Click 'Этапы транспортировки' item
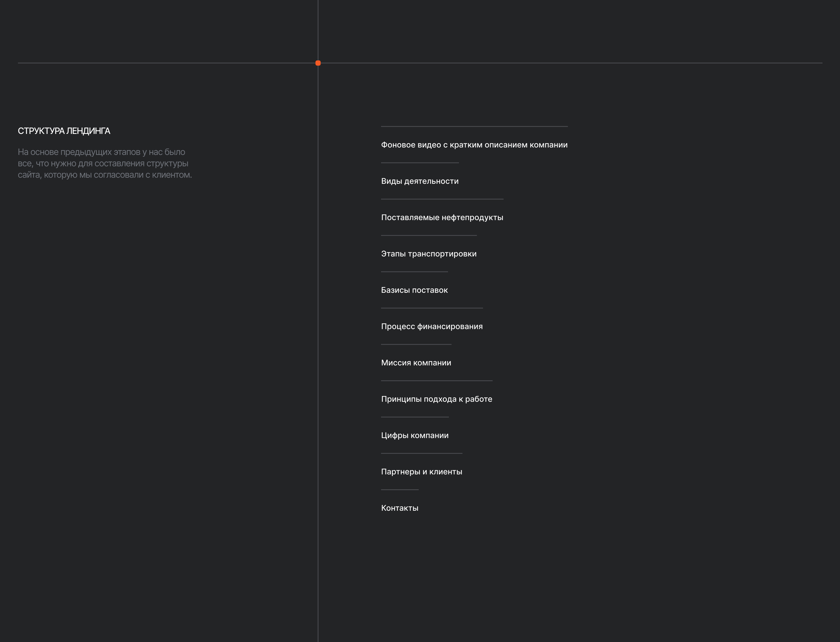The height and width of the screenshot is (642, 840). tap(429, 254)
